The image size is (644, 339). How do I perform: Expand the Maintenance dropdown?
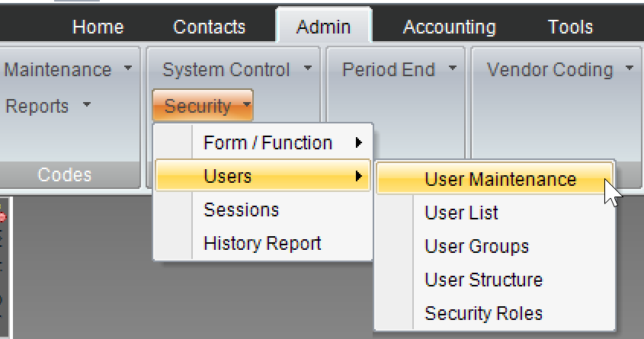point(69,70)
